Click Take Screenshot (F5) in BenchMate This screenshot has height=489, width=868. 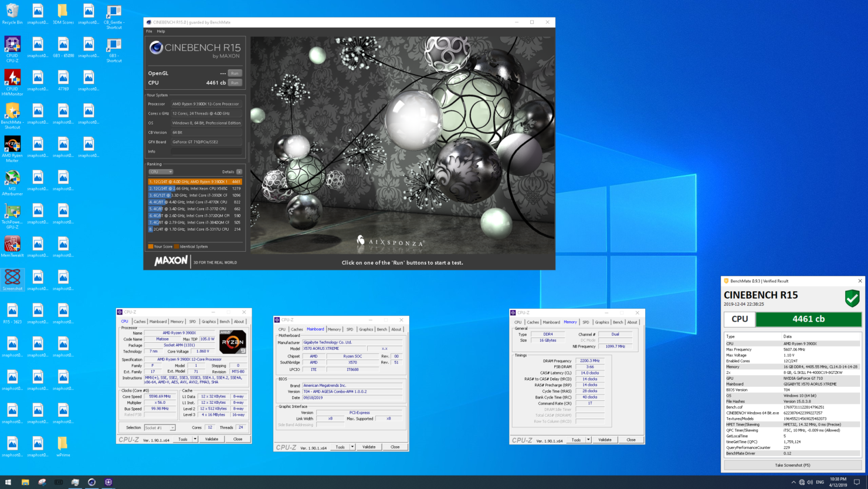pyautogui.click(x=792, y=464)
